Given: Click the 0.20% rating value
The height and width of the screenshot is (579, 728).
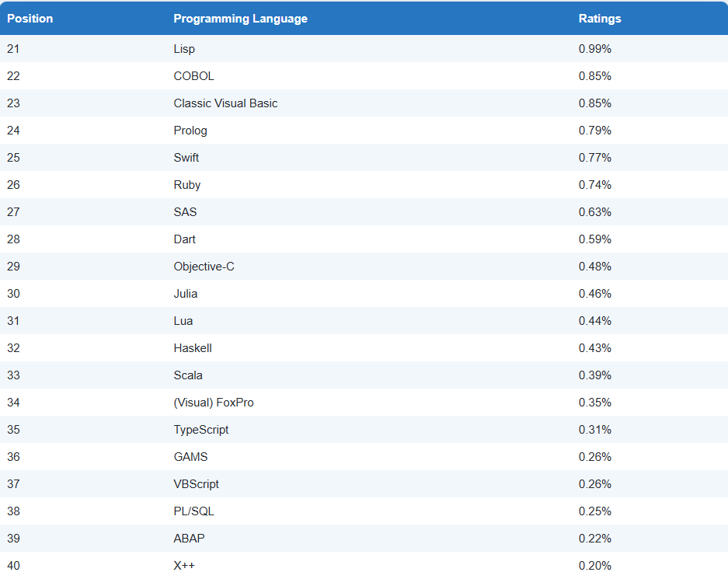Looking at the screenshot, I should click(x=594, y=566).
